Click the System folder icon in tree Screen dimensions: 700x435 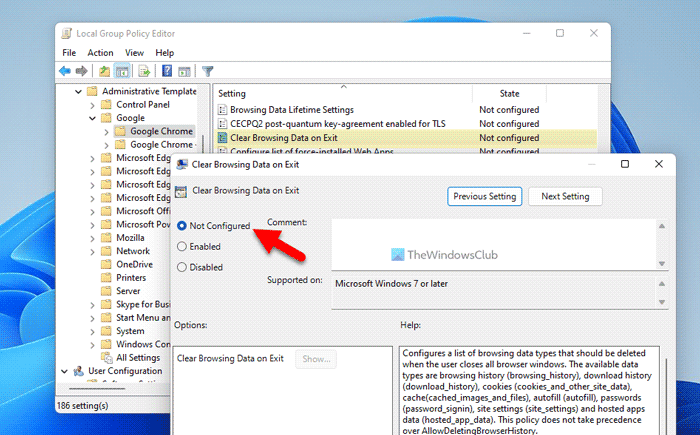(x=106, y=331)
